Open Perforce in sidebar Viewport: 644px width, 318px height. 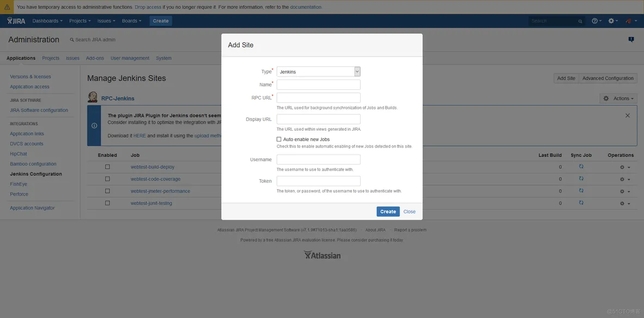(x=19, y=194)
